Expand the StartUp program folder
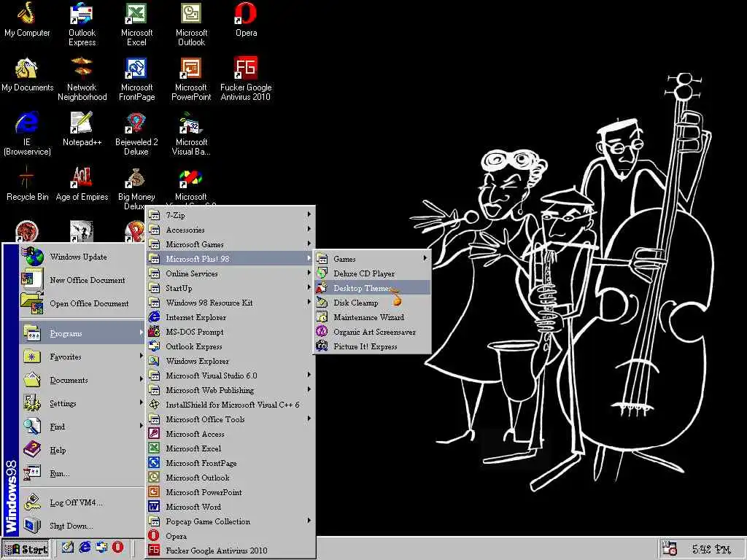The height and width of the screenshot is (560, 747). [230, 287]
